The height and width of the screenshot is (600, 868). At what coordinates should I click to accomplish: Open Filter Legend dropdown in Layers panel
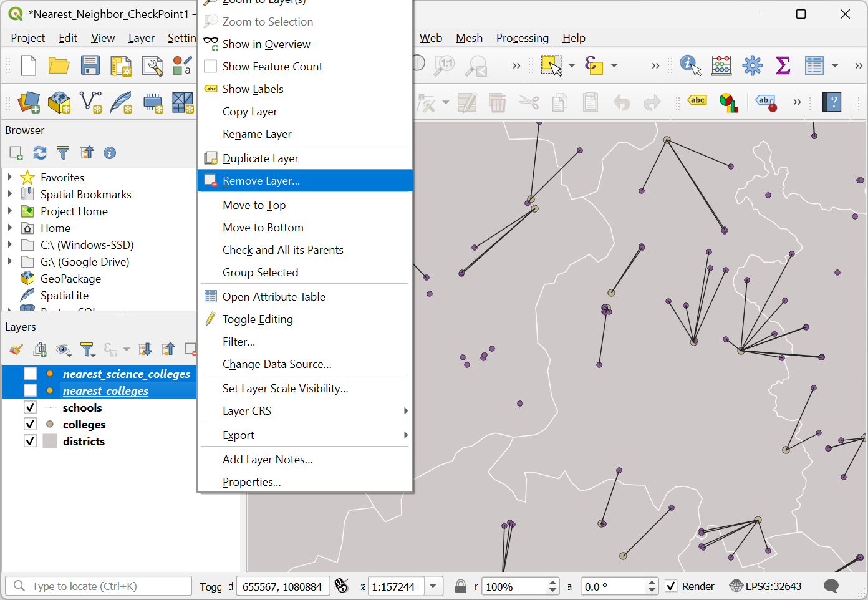tap(87, 350)
